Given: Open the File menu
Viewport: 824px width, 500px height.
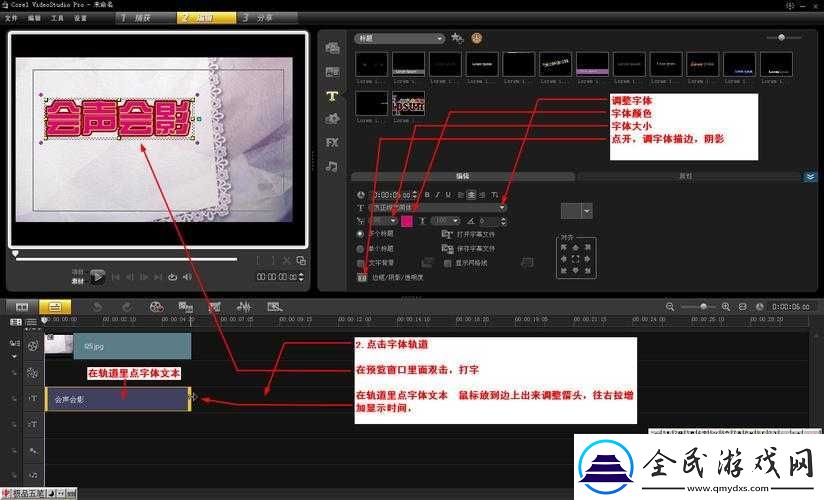Looking at the screenshot, I should (11, 18).
